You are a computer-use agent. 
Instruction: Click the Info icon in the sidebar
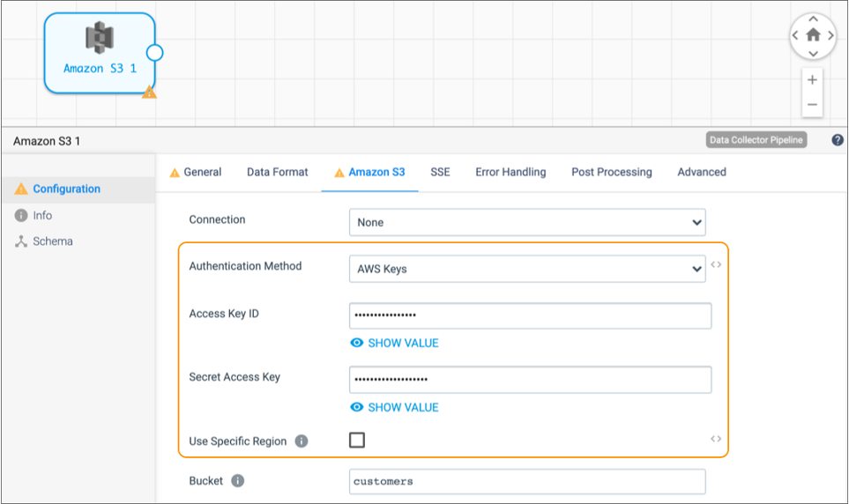20,216
